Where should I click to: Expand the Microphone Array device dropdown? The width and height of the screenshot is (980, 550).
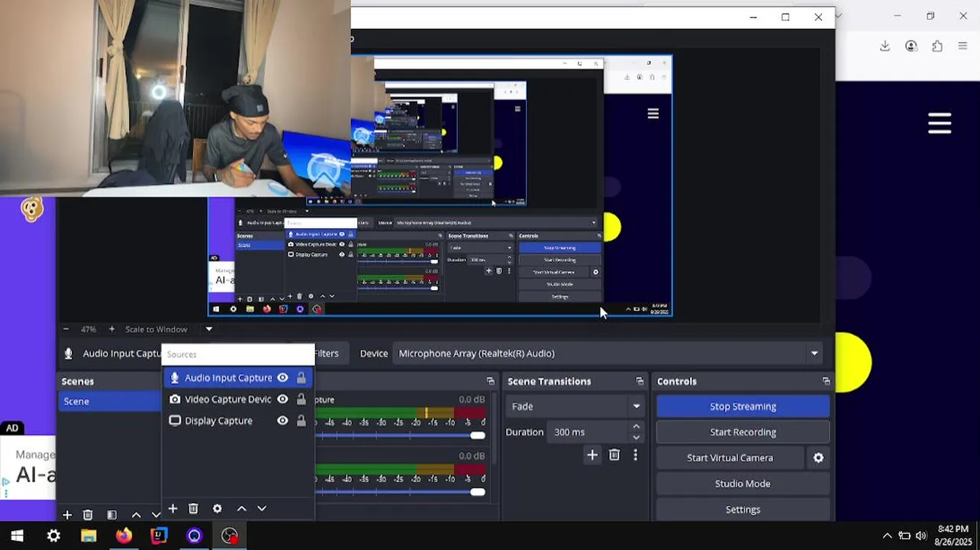tap(814, 353)
